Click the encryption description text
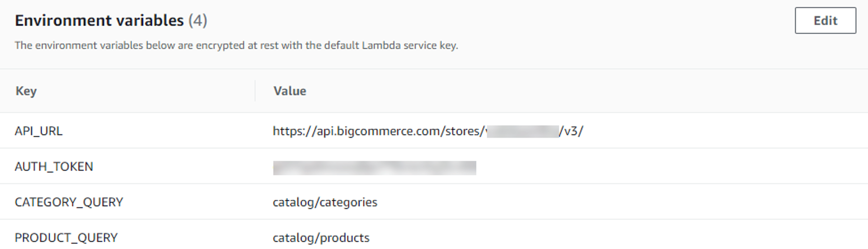868x249 pixels. point(236,45)
